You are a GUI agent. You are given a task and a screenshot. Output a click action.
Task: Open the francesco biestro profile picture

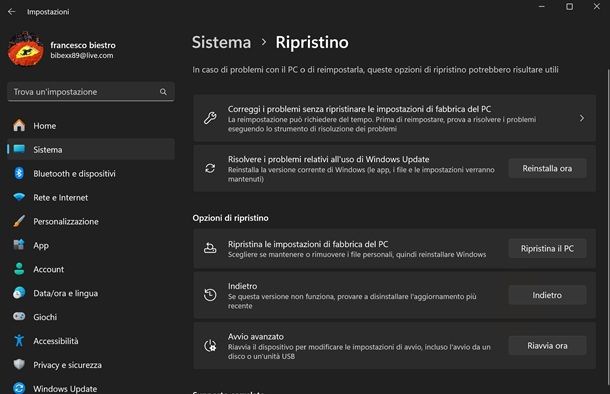(x=26, y=49)
